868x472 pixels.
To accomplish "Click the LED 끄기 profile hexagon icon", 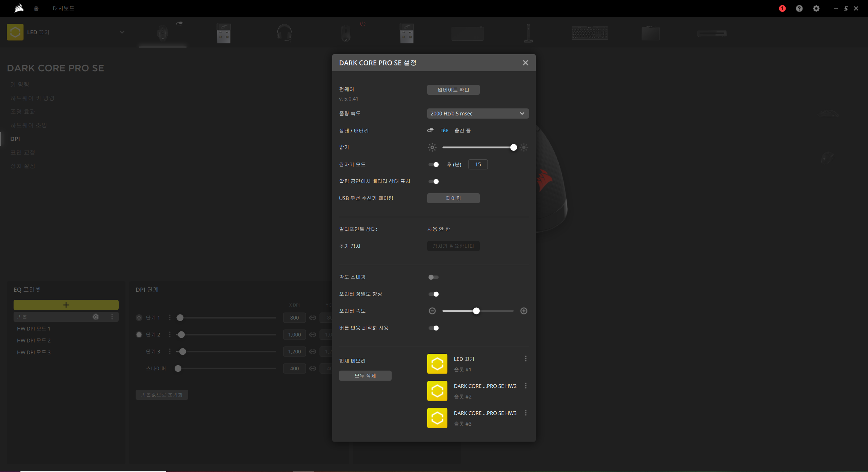I will [15, 32].
